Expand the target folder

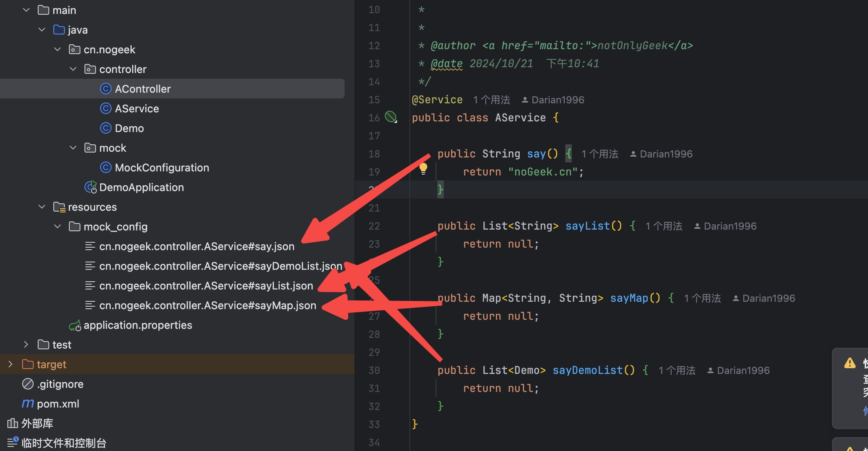(x=10, y=364)
